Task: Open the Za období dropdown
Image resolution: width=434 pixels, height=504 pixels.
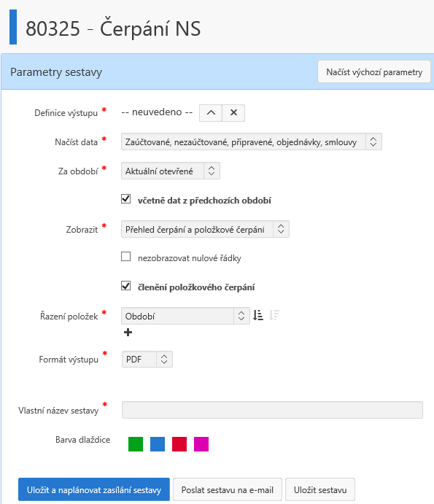Action: click(171, 171)
